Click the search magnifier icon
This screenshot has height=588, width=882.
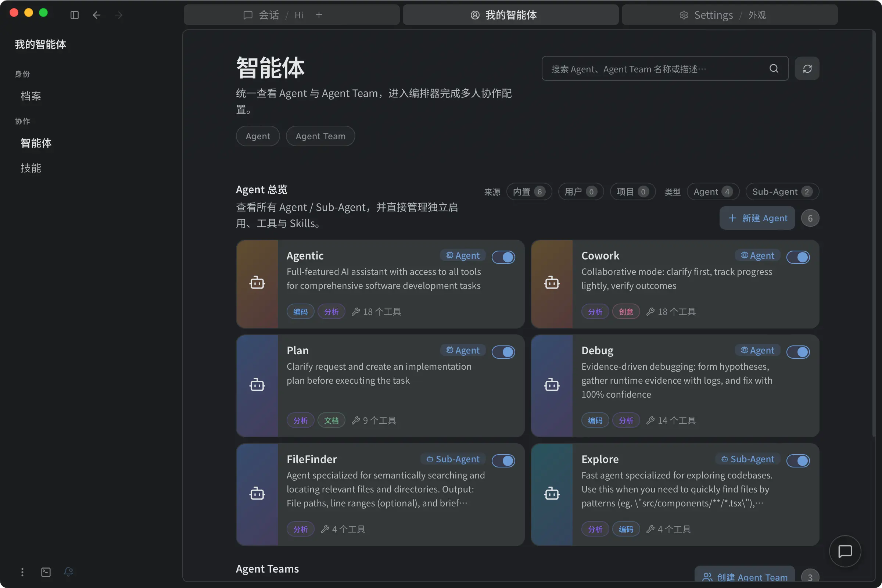pos(774,69)
